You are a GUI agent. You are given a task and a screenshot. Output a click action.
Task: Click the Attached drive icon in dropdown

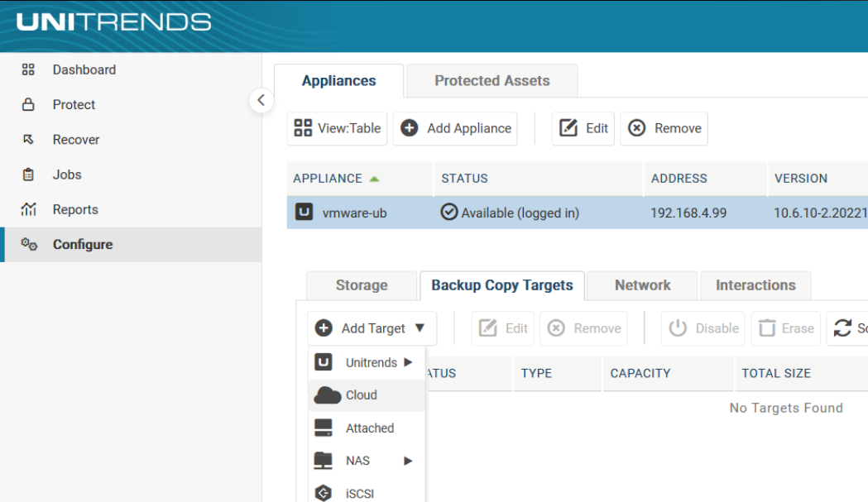(x=324, y=428)
